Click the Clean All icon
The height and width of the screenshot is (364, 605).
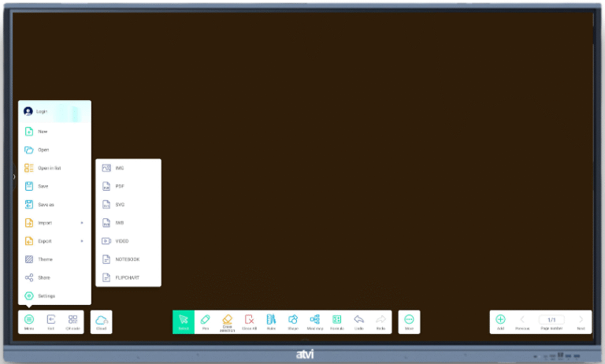coord(249,321)
